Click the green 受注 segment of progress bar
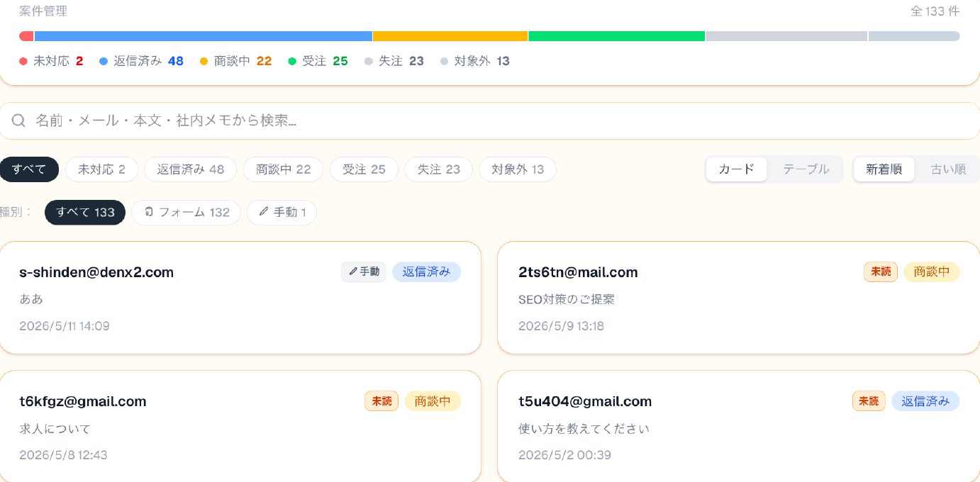 (x=617, y=36)
